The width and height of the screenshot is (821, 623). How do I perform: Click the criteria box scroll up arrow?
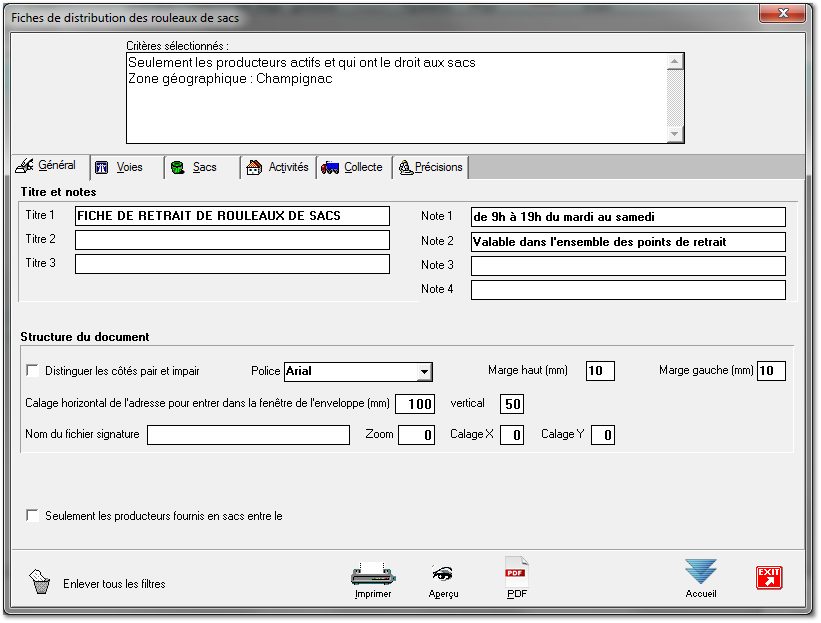[675, 61]
